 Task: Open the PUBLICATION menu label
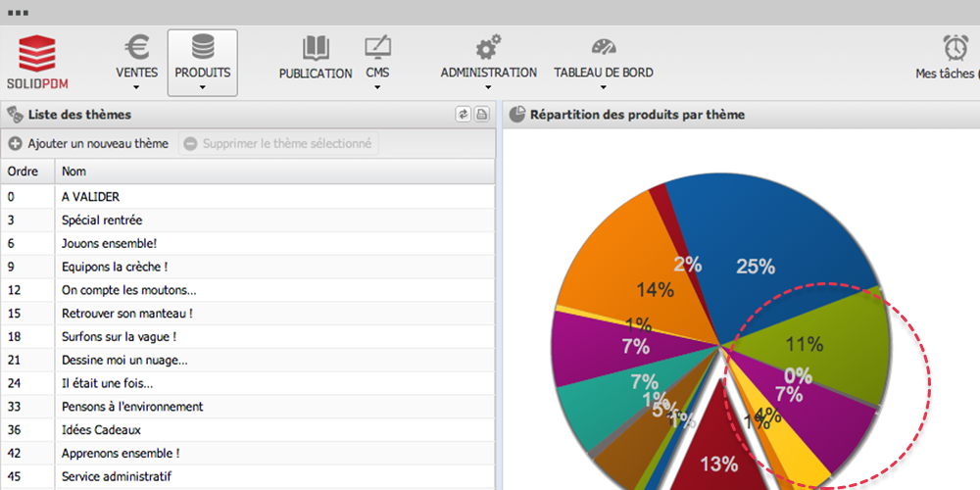(x=316, y=73)
